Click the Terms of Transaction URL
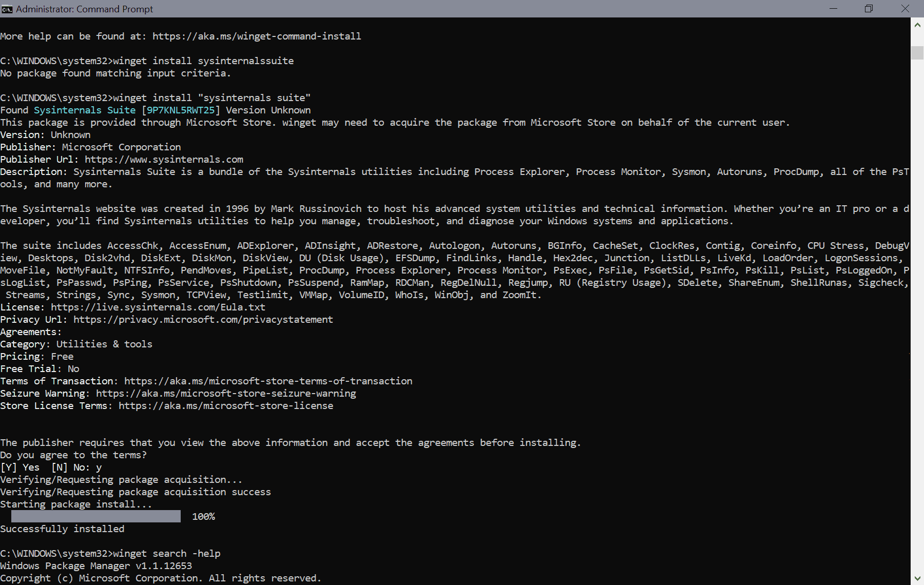The width and height of the screenshot is (924, 585). click(x=268, y=381)
